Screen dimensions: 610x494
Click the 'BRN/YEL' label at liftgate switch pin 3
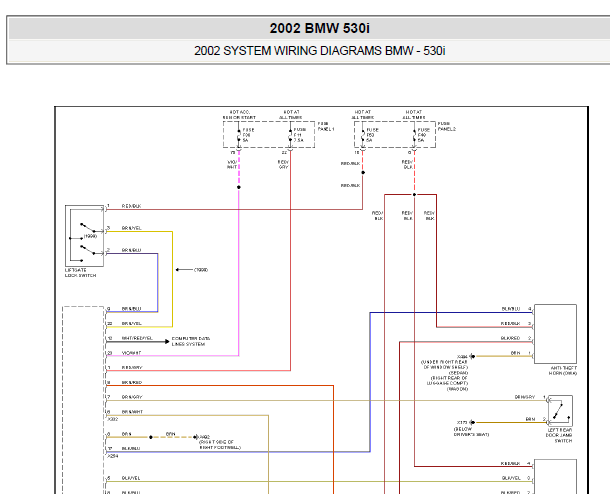131,228
